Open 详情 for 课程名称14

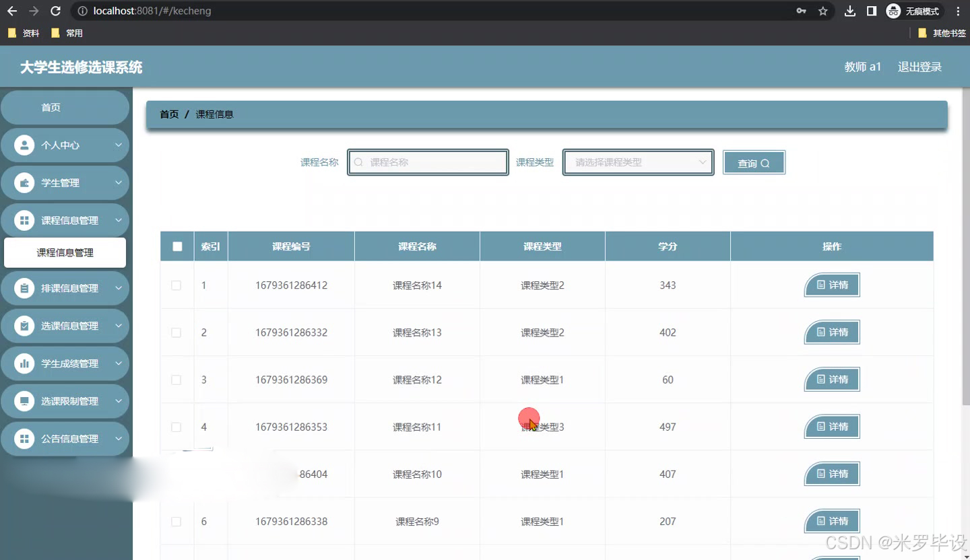(x=832, y=285)
